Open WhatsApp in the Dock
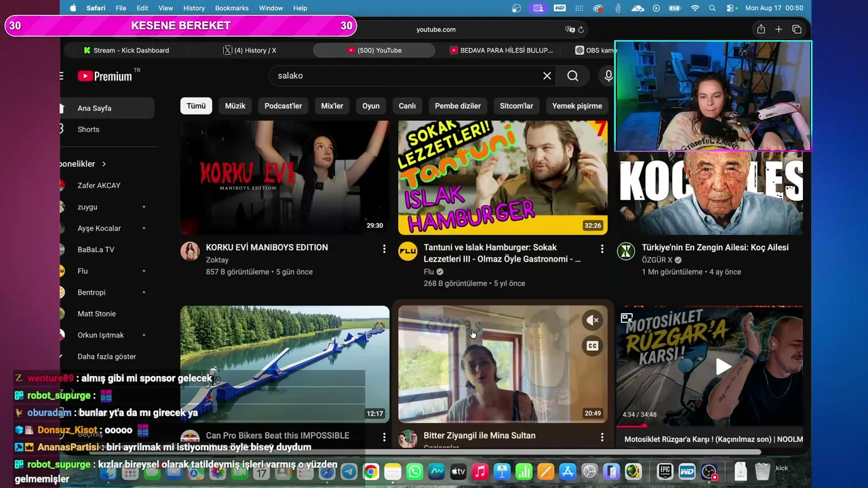 pos(414,472)
